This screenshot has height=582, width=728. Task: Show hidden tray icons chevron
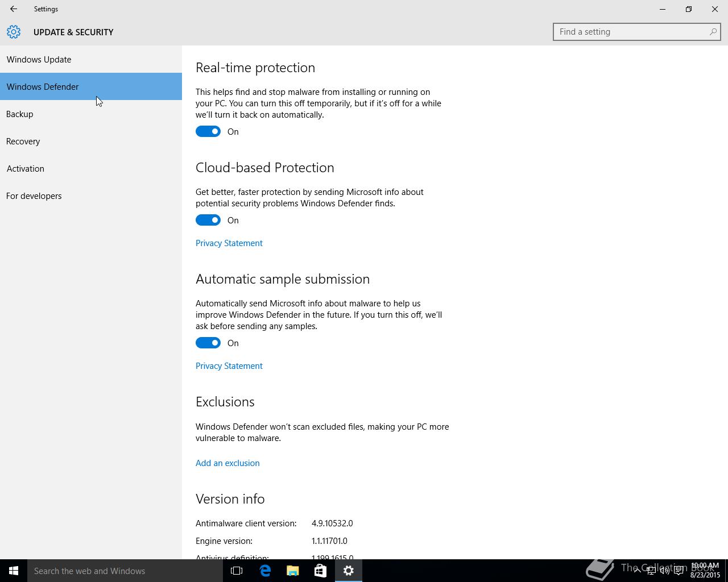(637, 571)
